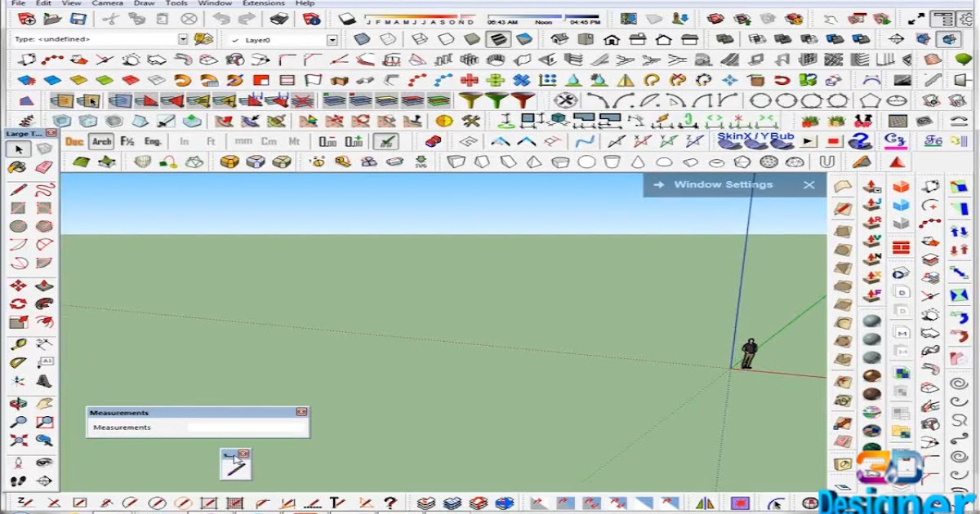The height and width of the screenshot is (514, 980).
Task: Activate the Orbit tool
Action: point(18,404)
